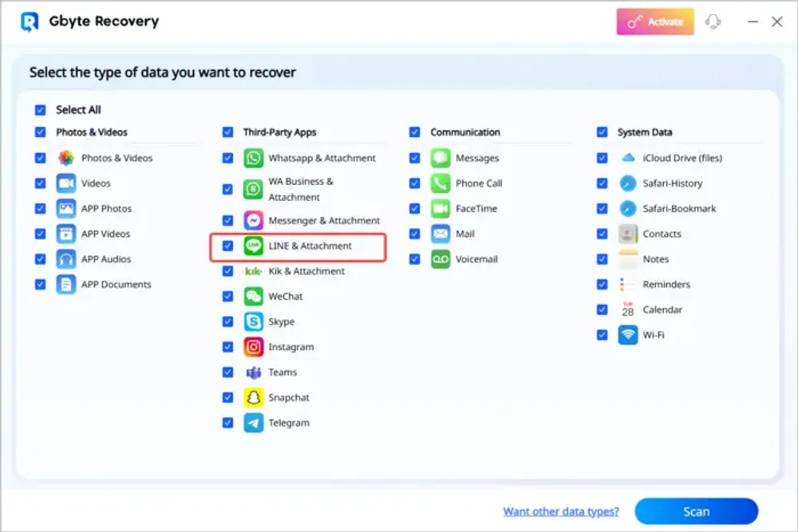Uncheck the Notes checkbox
798x532 pixels.
pyautogui.click(x=602, y=259)
